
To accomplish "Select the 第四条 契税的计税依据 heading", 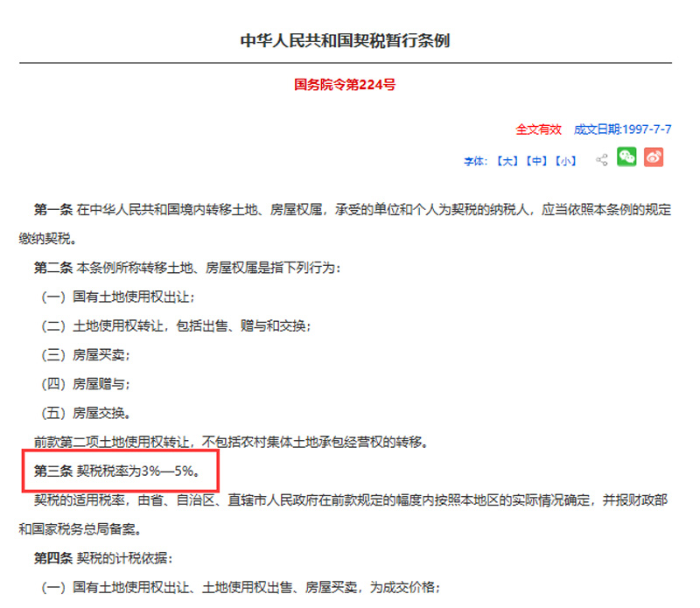I will click(x=103, y=557).
